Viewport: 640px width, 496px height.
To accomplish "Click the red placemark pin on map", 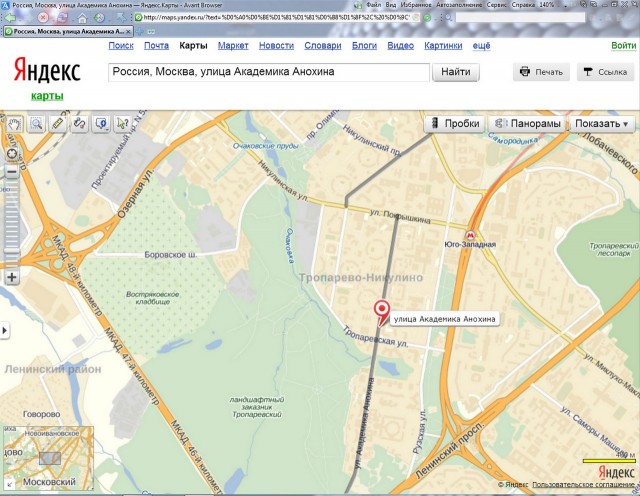I will point(382,312).
